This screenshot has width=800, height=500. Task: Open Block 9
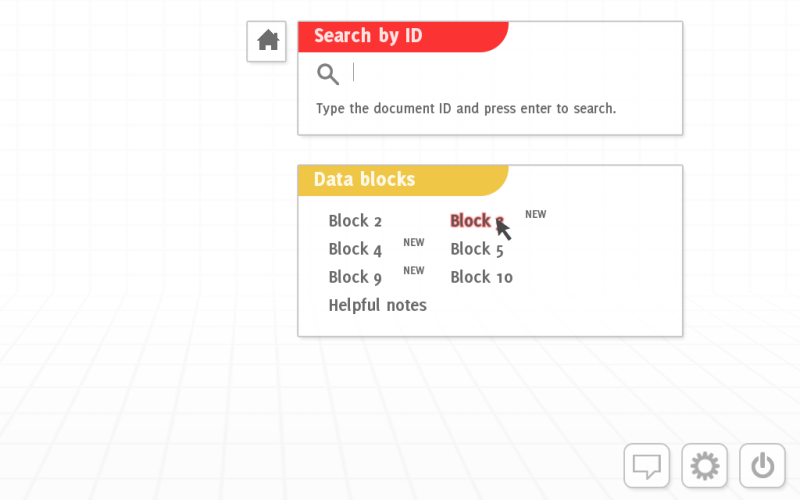pyautogui.click(x=355, y=277)
